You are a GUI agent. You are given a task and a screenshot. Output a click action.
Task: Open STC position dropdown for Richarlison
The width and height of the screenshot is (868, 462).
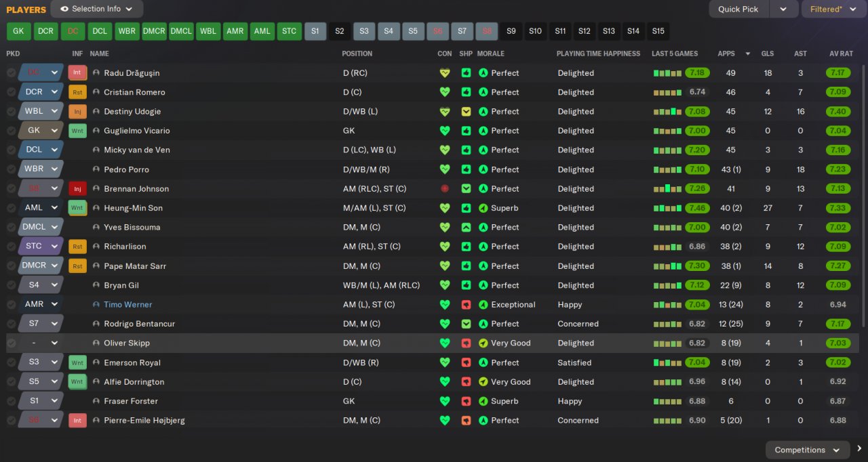click(41, 247)
